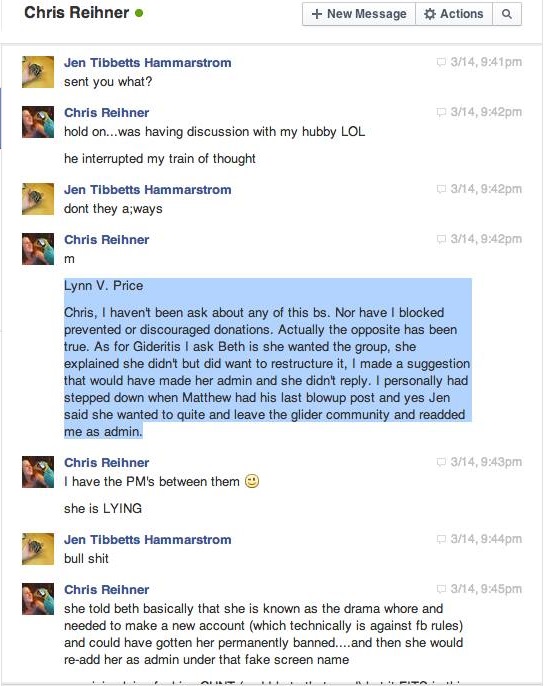Start a New Message

(x=359, y=14)
